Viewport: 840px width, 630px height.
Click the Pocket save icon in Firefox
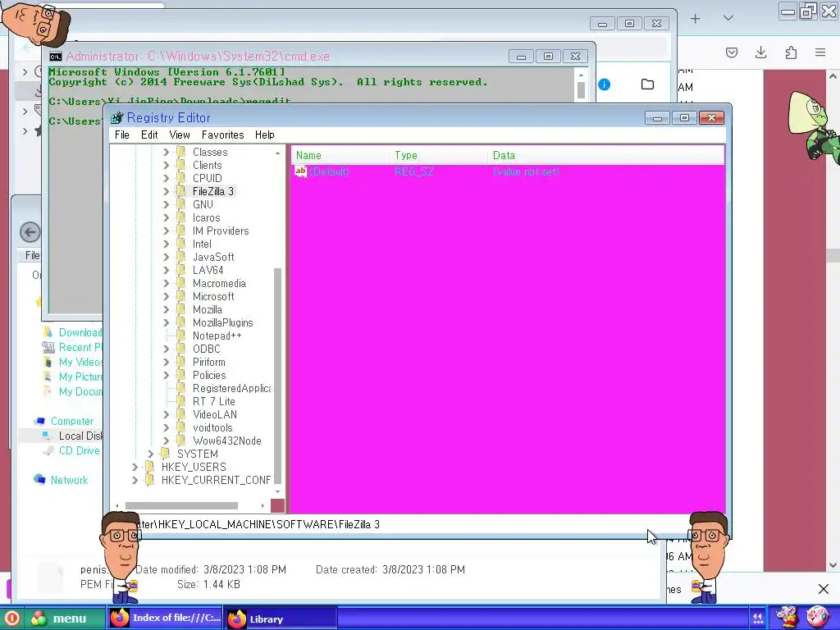pos(731,52)
